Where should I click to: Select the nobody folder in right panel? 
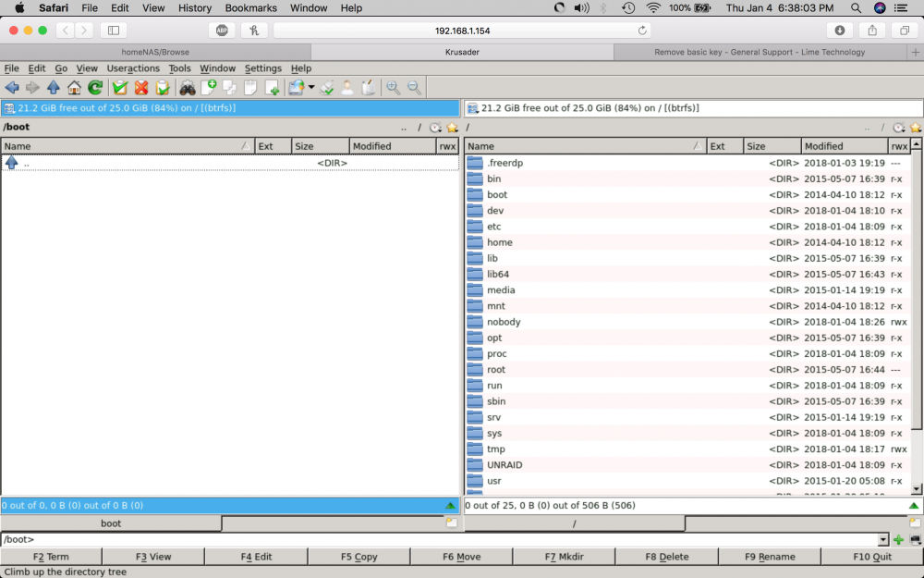pyautogui.click(x=687, y=322)
